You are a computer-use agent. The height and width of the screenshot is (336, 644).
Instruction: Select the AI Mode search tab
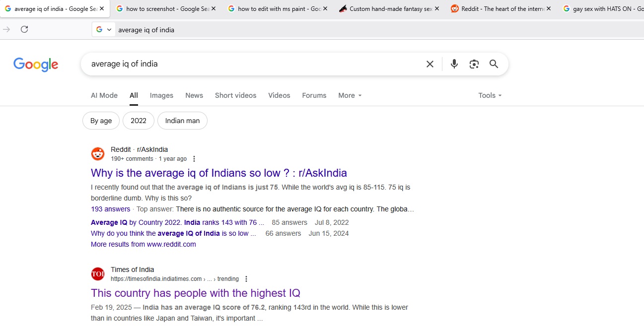(x=104, y=95)
